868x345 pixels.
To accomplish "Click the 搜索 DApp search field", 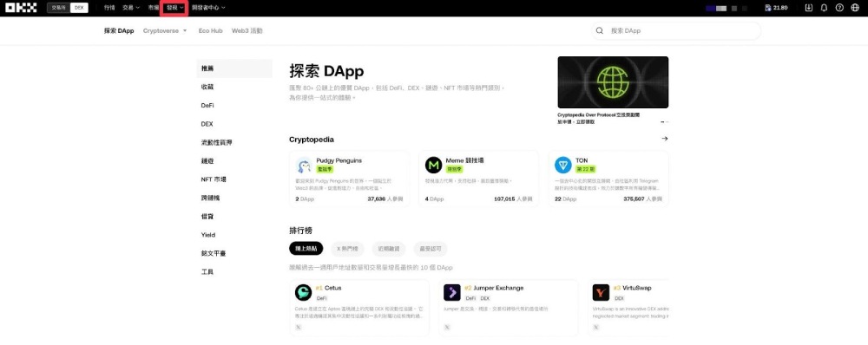I will [x=676, y=31].
